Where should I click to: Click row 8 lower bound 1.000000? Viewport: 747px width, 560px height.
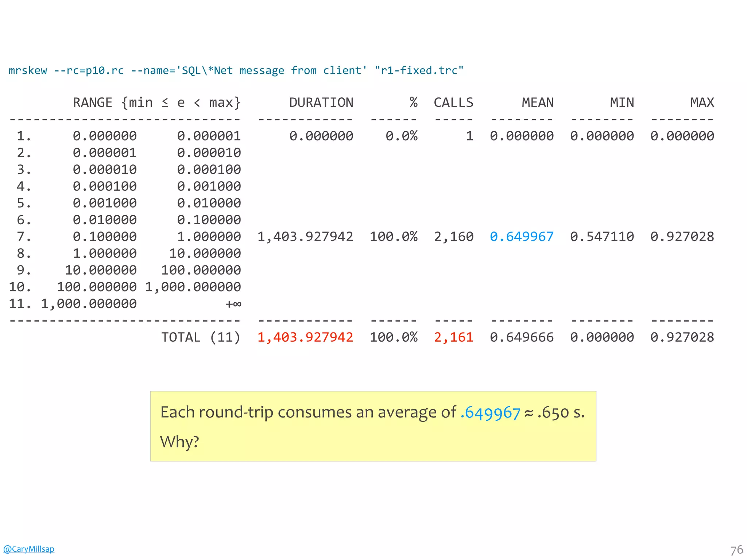click(x=105, y=253)
